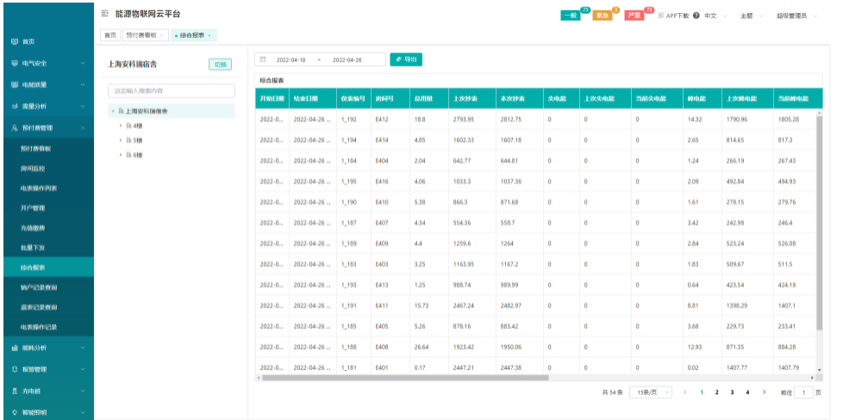This screenshot has height=420, width=868.
Task: Open the 主题 theme dropdown
Action: click(x=751, y=16)
